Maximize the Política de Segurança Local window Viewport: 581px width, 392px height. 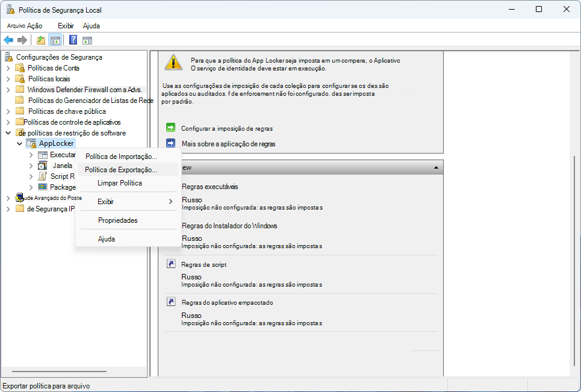tap(539, 9)
